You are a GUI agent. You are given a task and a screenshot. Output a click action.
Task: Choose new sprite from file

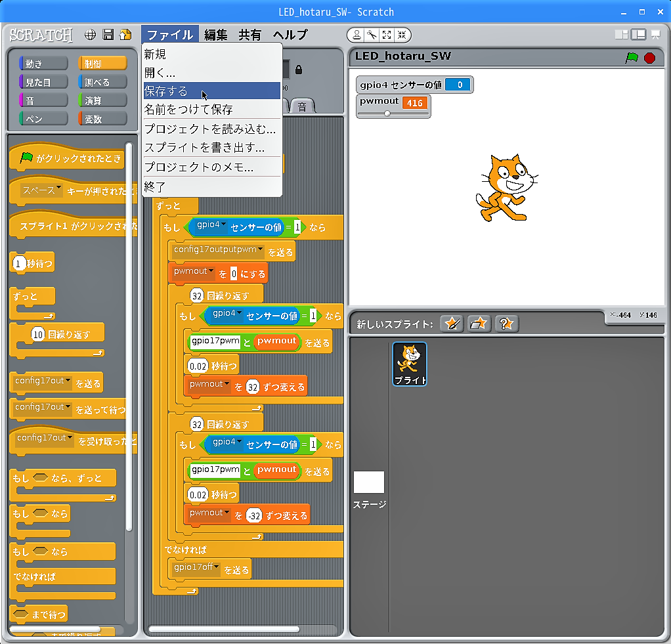click(479, 324)
